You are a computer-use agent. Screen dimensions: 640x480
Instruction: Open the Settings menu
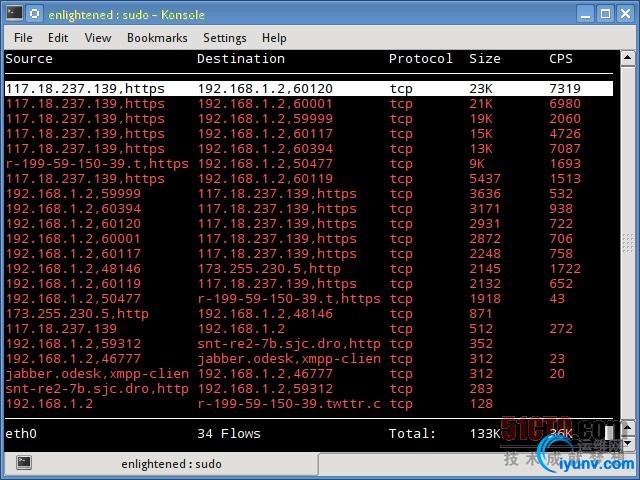pyautogui.click(x=224, y=38)
